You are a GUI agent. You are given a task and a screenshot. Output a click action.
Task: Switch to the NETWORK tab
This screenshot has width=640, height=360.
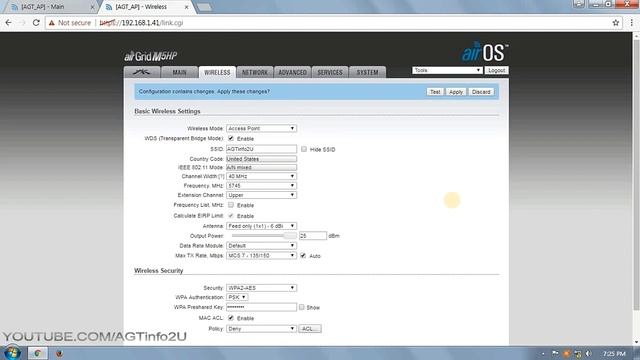tap(255, 72)
